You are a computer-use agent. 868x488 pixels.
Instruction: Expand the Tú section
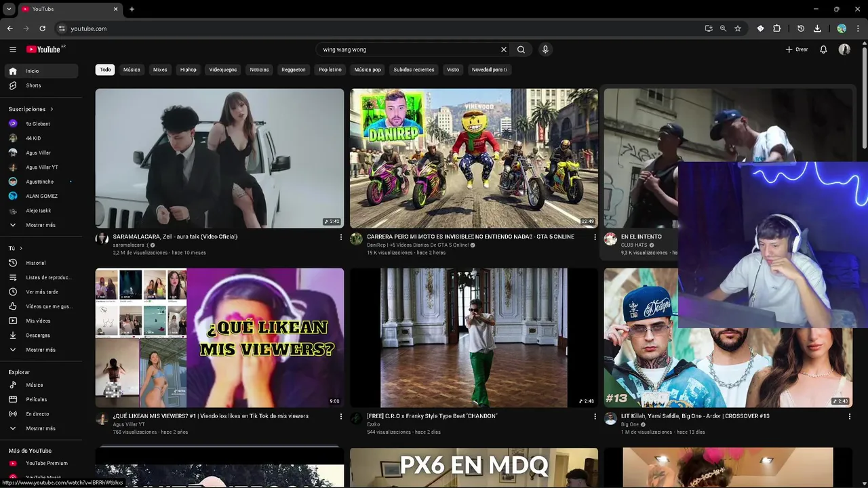(16, 249)
